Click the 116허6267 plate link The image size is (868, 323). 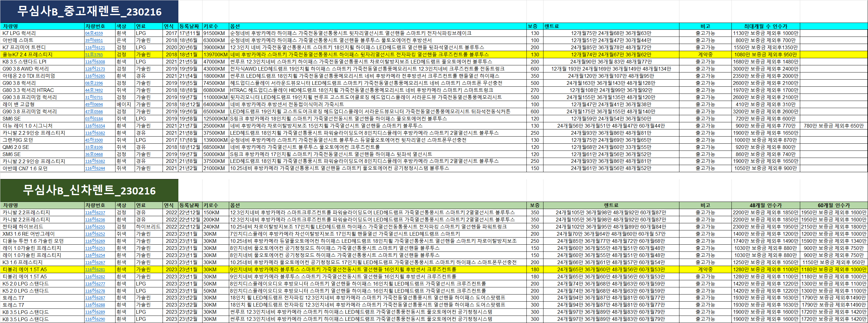point(95,262)
